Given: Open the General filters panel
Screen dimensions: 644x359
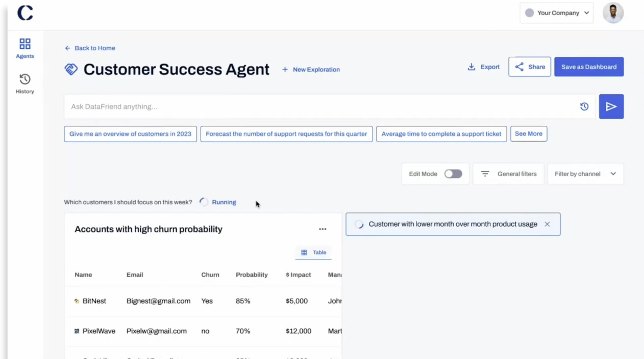Looking at the screenshot, I should [x=509, y=174].
